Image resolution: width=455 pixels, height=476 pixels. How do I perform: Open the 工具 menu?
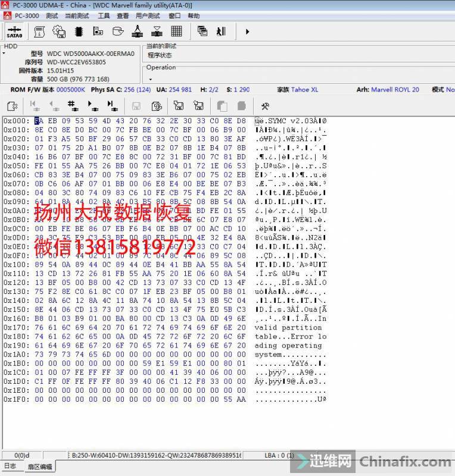click(x=104, y=16)
